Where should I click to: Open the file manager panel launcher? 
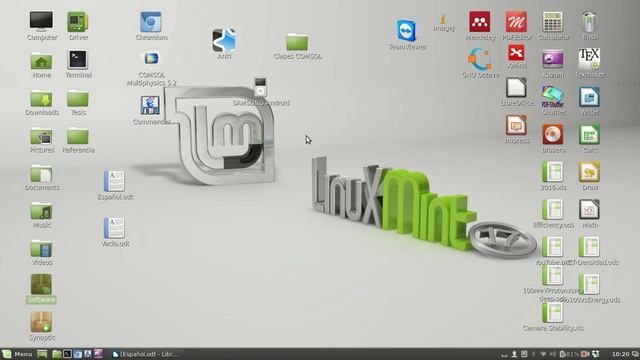click(57, 354)
